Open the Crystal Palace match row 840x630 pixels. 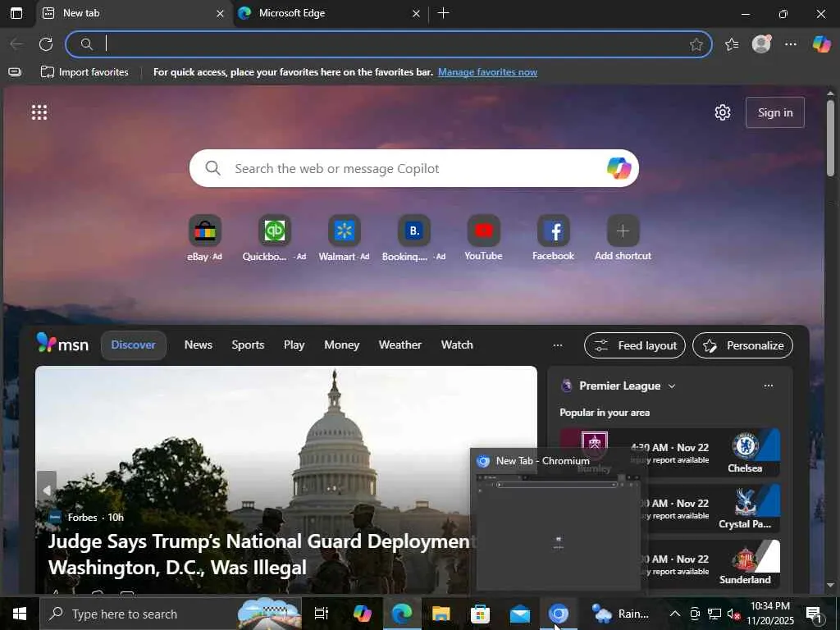[669, 509]
